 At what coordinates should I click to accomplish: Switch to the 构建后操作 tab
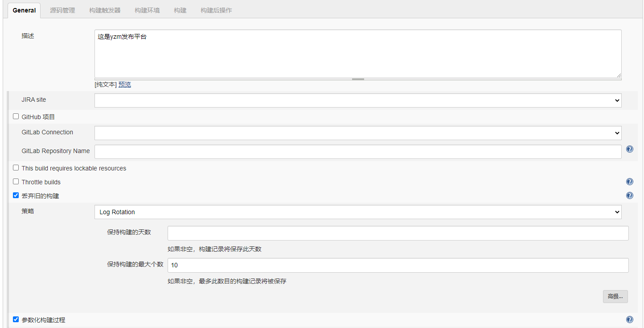coord(216,10)
